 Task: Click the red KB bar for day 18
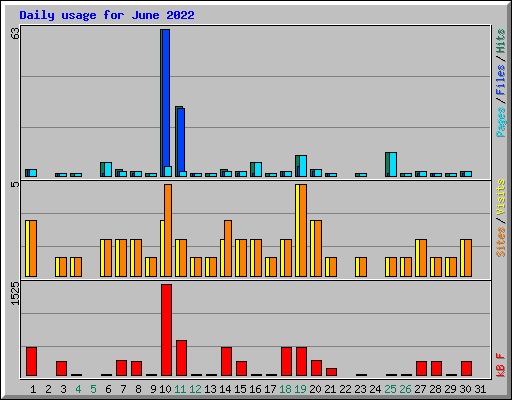286,361
